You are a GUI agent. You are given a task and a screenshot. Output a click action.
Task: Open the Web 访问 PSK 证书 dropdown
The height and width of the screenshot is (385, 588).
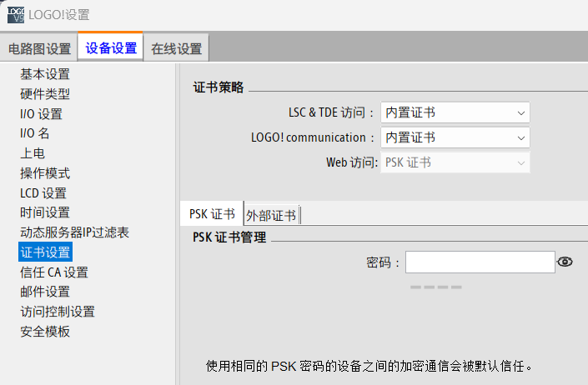pos(455,162)
